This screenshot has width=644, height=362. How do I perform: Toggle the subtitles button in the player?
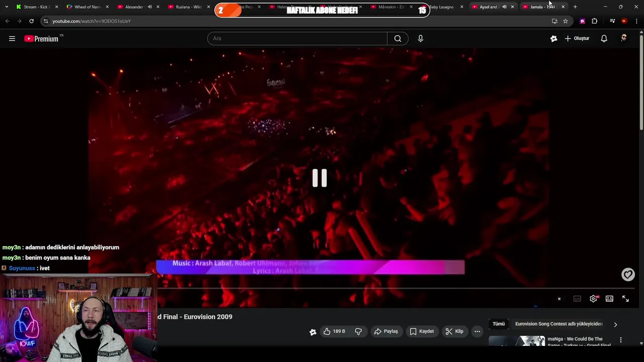pos(577,299)
